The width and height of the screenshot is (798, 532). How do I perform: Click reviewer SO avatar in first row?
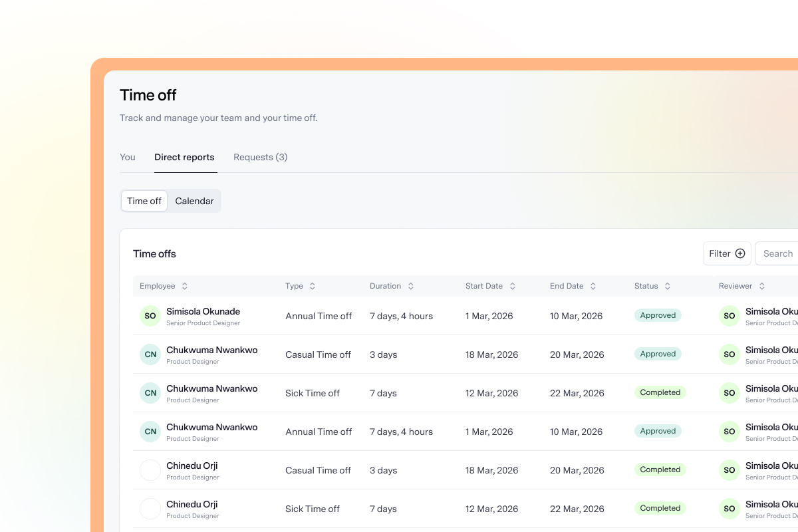(730, 316)
